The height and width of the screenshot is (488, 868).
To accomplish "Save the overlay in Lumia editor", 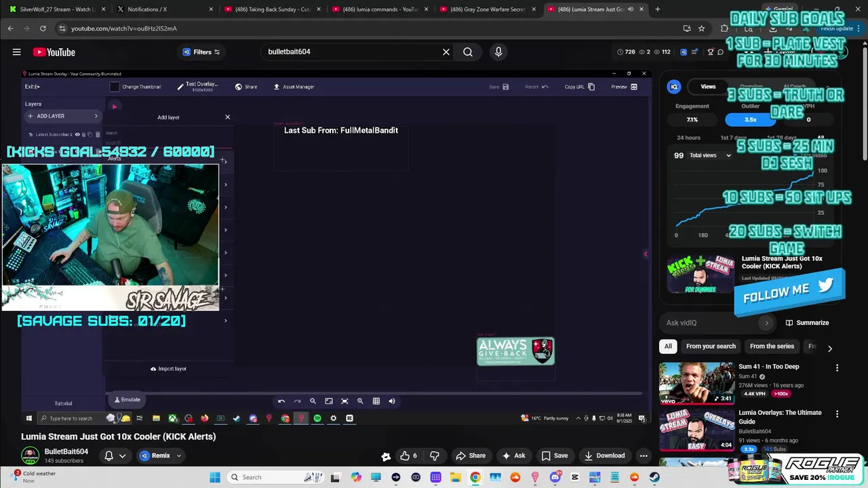I will click(x=499, y=87).
